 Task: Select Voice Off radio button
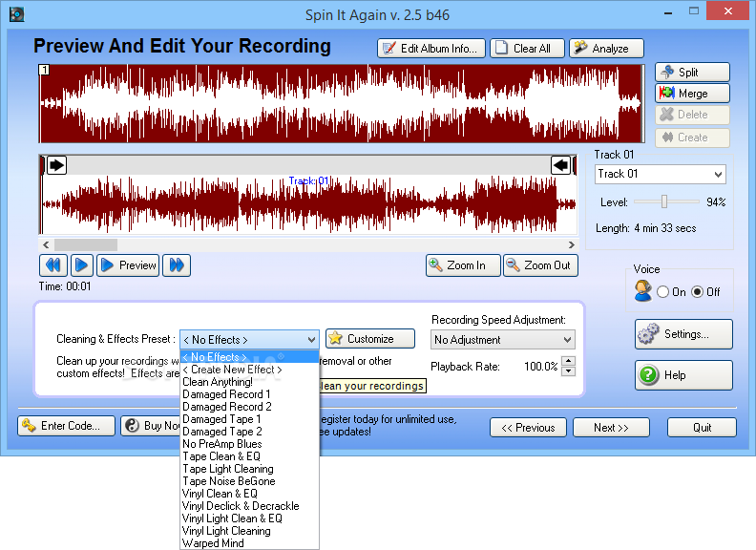[x=697, y=292]
